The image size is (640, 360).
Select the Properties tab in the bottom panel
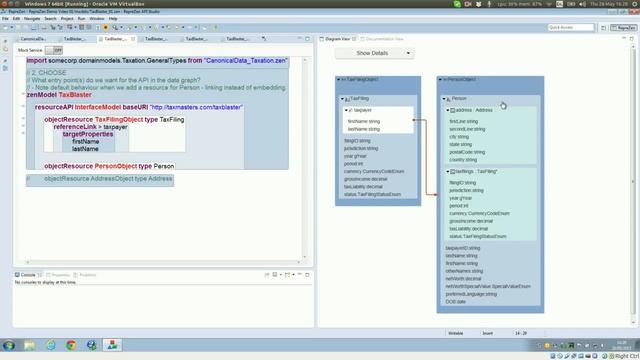[58, 275]
